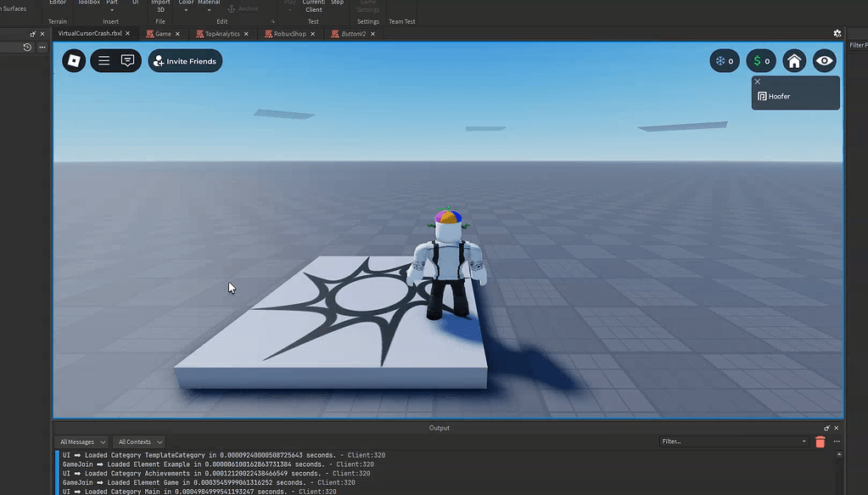The image size is (868, 495).
Task: Clear the Output with the trash icon
Action: [x=820, y=442]
